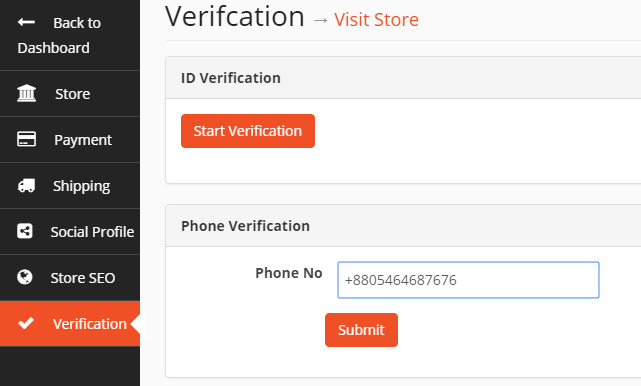
Task: Submit the phone number
Action: [361, 330]
